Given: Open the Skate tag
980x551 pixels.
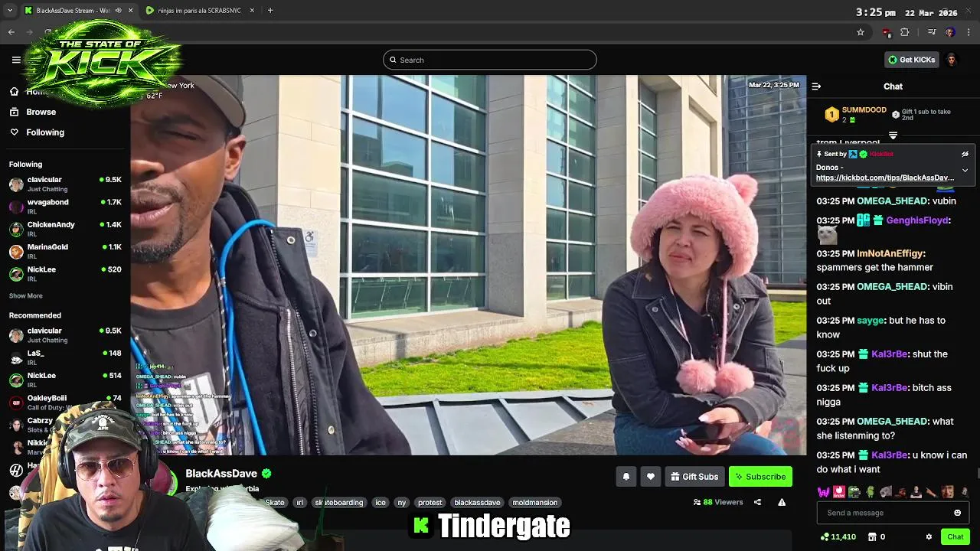Looking at the screenshot, I should (275, 503).
